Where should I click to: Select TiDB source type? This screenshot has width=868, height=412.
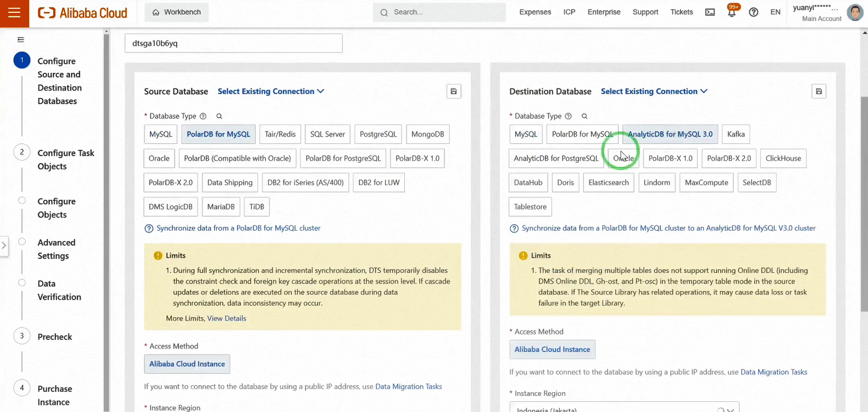256,207
